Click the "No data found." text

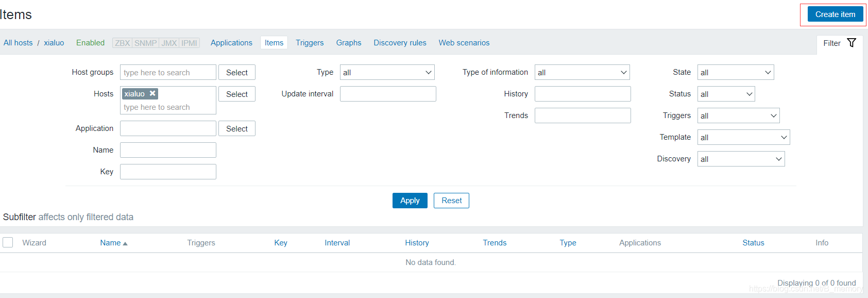coord(431,262)
